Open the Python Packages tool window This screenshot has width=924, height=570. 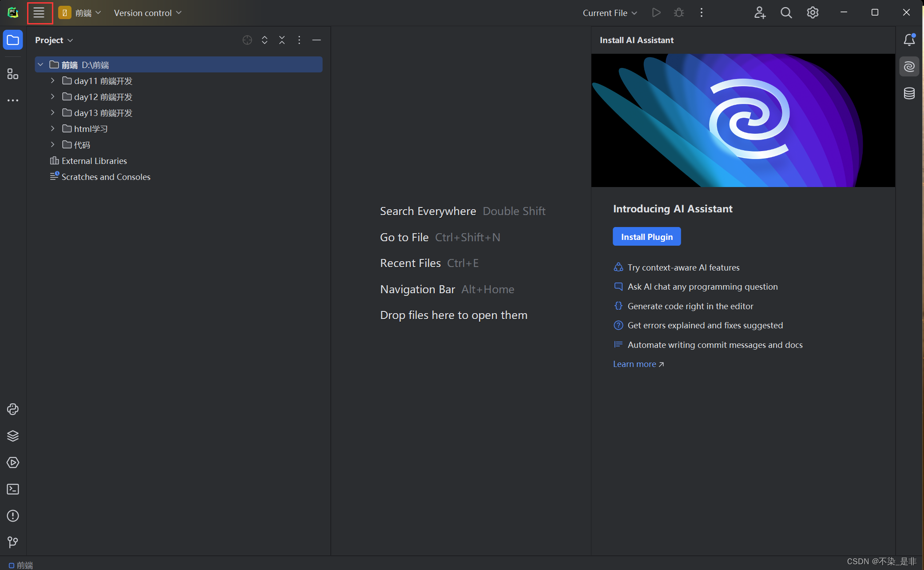[x=13, y=436]
